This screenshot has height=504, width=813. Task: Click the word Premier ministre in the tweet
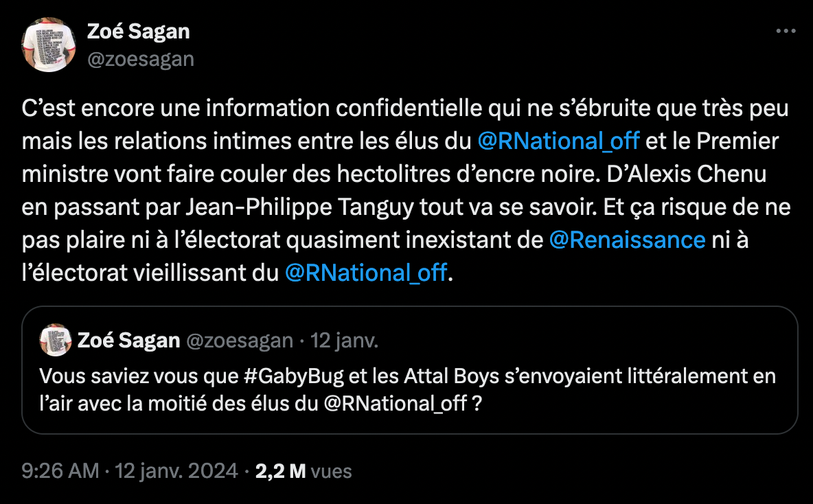click(x=737, y=141)
